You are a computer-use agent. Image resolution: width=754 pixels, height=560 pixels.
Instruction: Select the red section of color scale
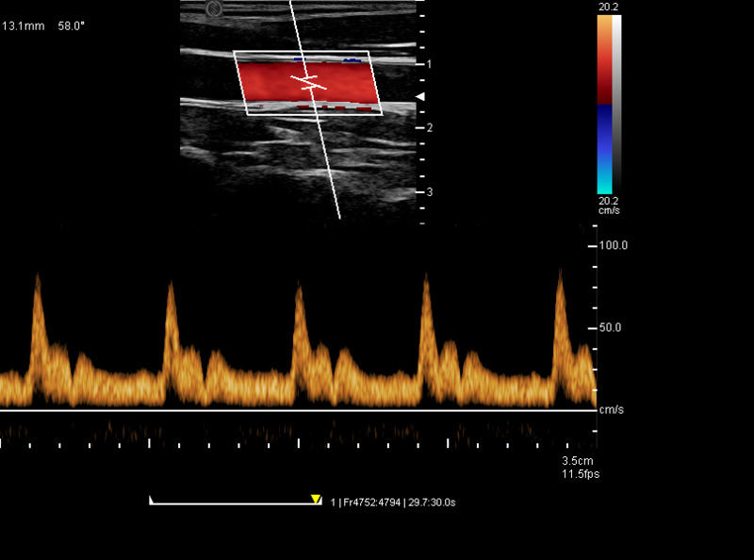(603, 75)
